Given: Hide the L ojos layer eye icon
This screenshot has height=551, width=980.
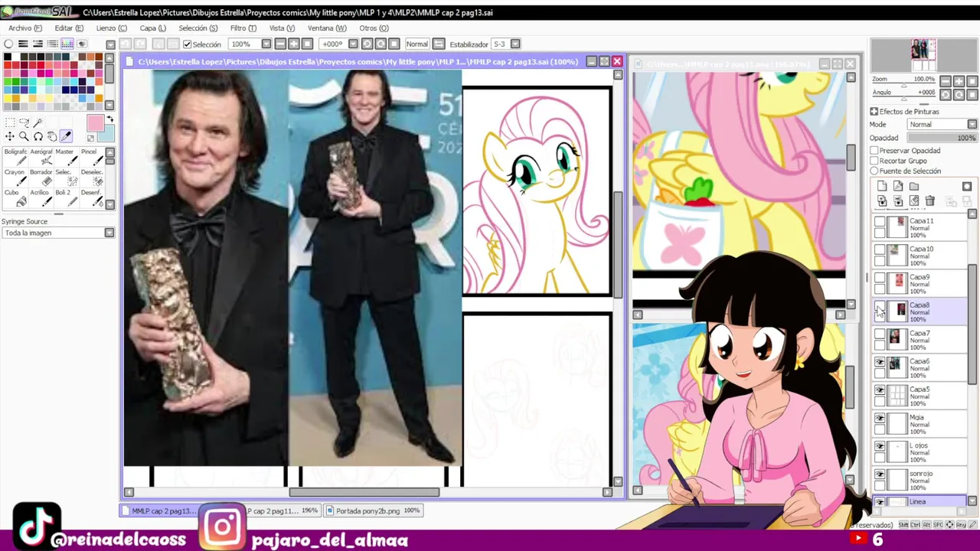Looking at the screenshot, I should 880,446.
